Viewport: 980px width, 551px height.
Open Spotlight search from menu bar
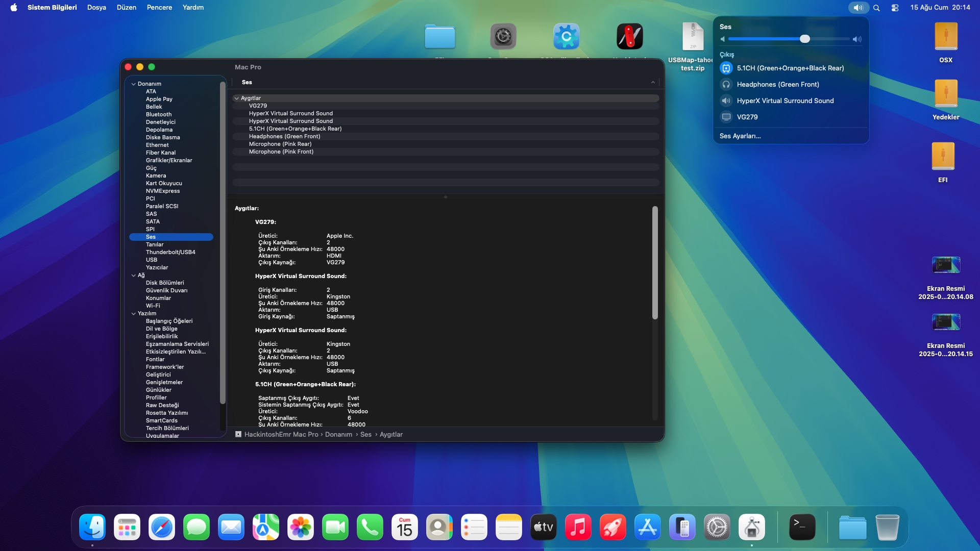[876, 8]
